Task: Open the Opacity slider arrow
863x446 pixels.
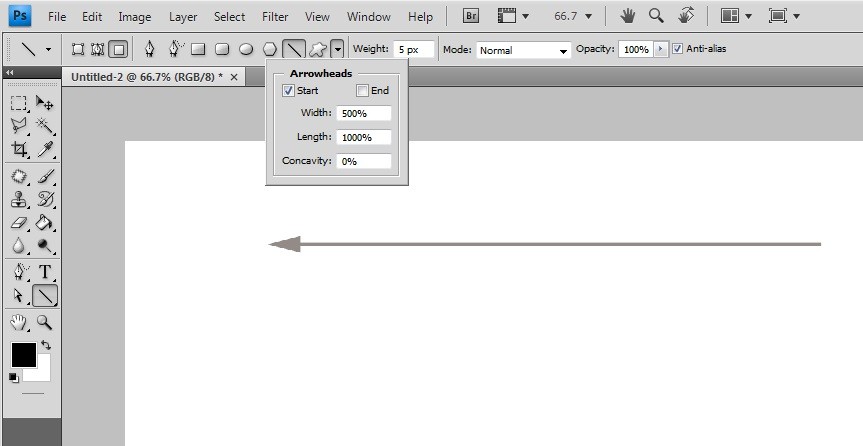Action: pos(660,50)
